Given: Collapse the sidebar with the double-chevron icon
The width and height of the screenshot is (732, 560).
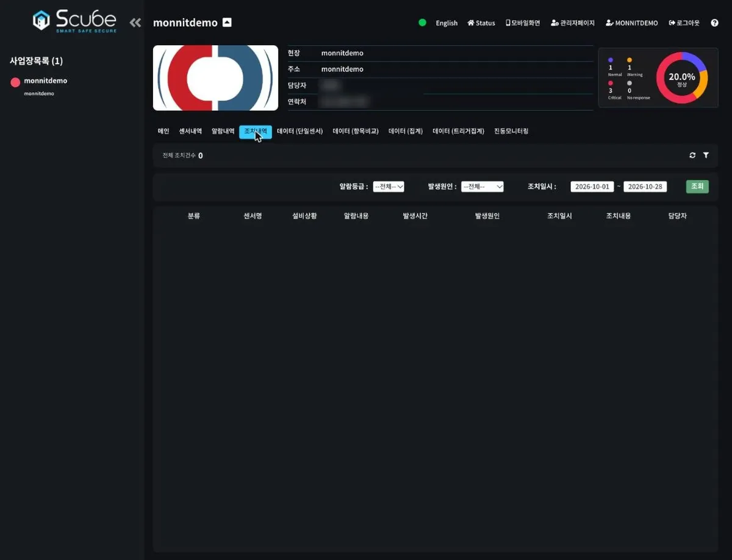Looking at the screenshot, I should pyautogui.click(x=135, y=23).
